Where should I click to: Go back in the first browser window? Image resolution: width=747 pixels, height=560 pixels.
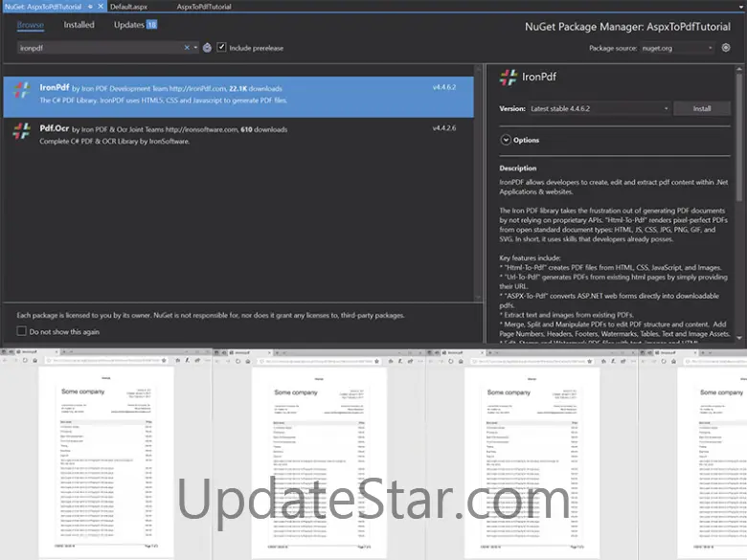click(x=5, y=361)
